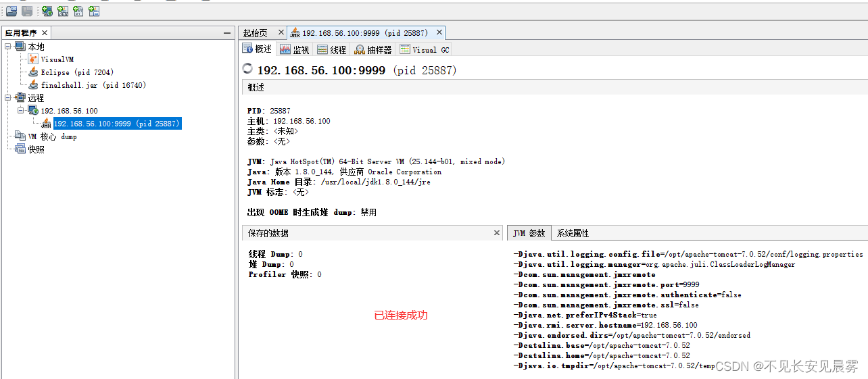Select VisualVM in the local applications tree
868x379 pixels.
pyautogui.click(x=57, y=59)
